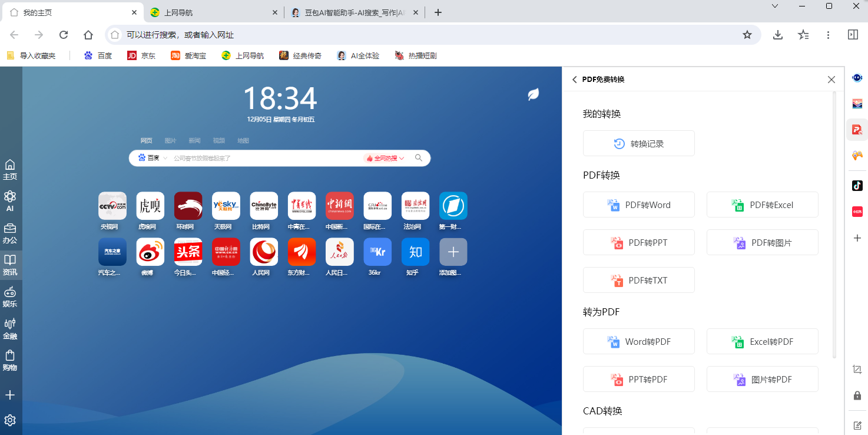Select the 视频 search category
Image resolution: width=868 pixels, height=435 pixels.
pos(219,141)
